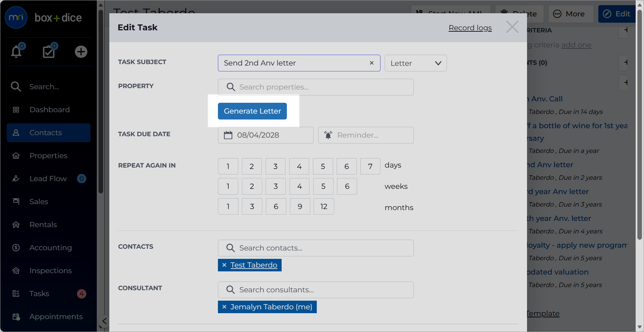Select repeat in 1 day
The image size is (644, 332).
228,167
